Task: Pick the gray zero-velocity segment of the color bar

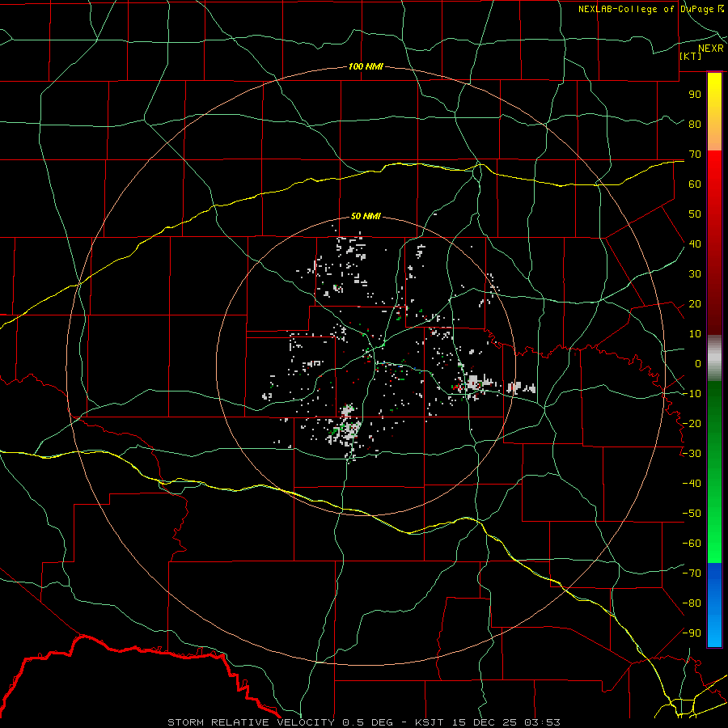Action: click(714, 358)
